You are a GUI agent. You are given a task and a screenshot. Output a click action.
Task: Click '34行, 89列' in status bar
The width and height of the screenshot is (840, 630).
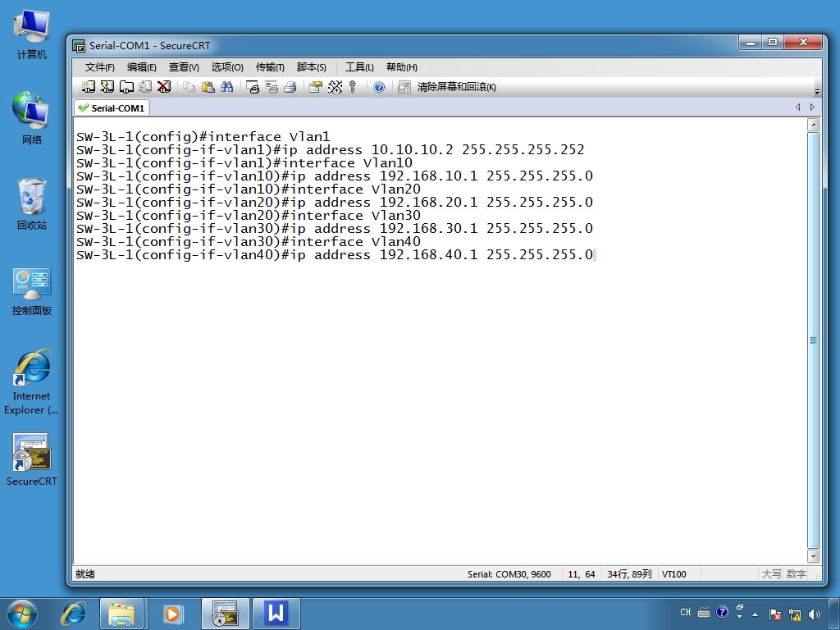(629, 574)
